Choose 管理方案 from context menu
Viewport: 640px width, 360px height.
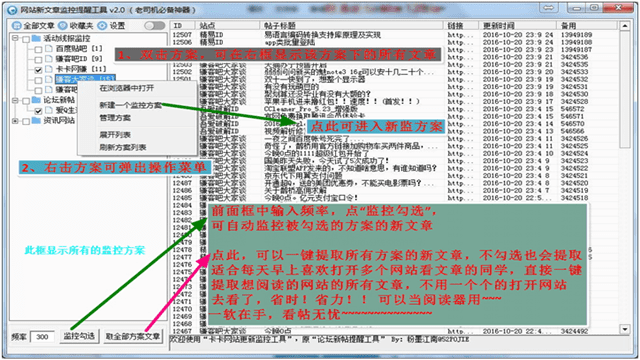pyautogui.click(x=115, y=118)
